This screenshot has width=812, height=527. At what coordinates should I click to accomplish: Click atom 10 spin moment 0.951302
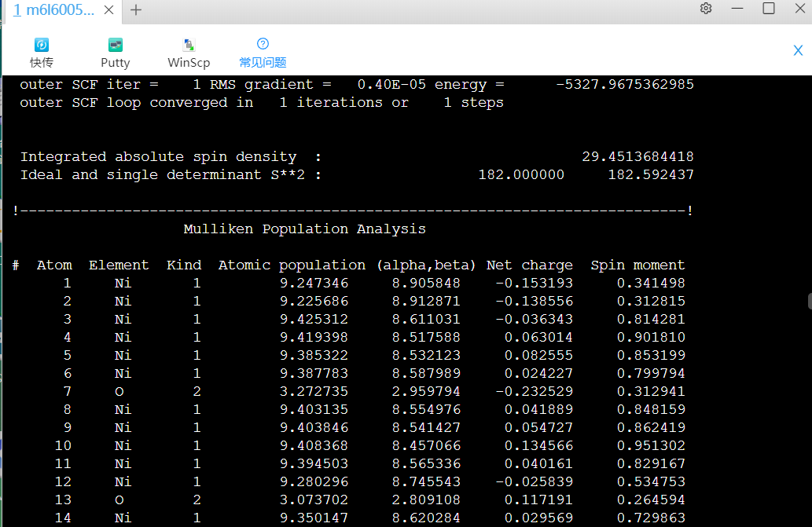(x=651, y=446)
